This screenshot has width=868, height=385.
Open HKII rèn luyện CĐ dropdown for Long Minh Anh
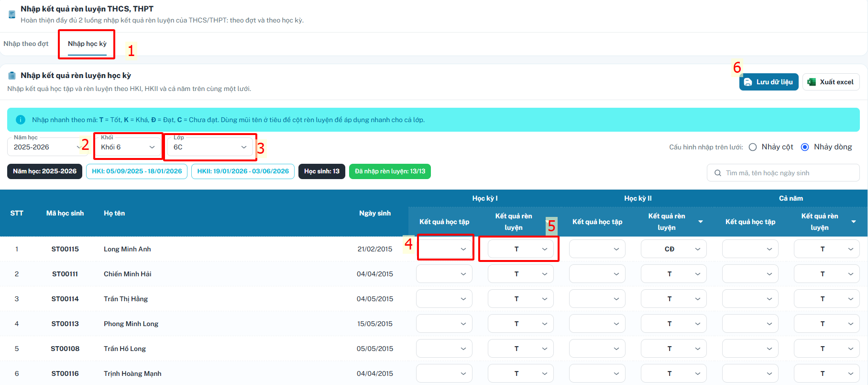(x=674, y=249)
